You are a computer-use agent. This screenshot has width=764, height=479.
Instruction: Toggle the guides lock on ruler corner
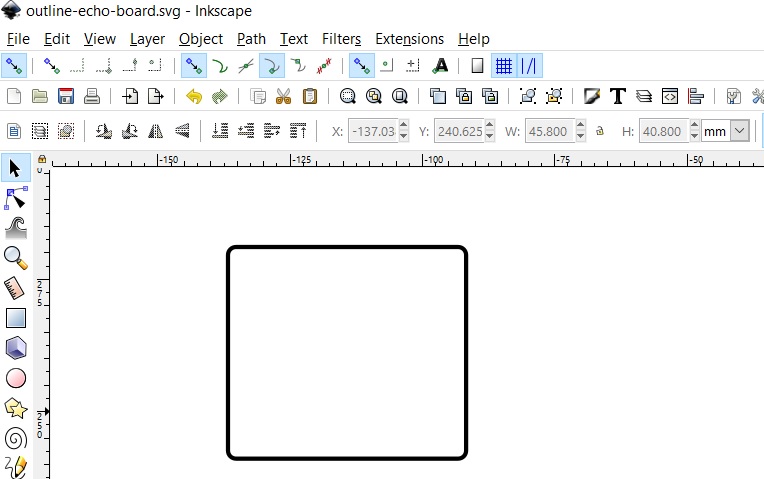(x=42, y=159)
